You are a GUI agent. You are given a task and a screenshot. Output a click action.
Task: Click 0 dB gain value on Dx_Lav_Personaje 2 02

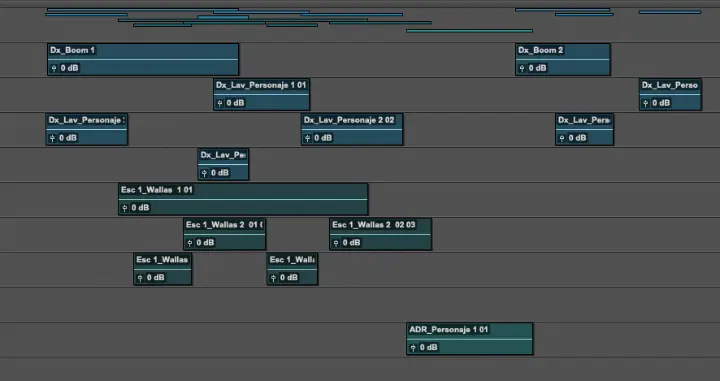[323, 138]
